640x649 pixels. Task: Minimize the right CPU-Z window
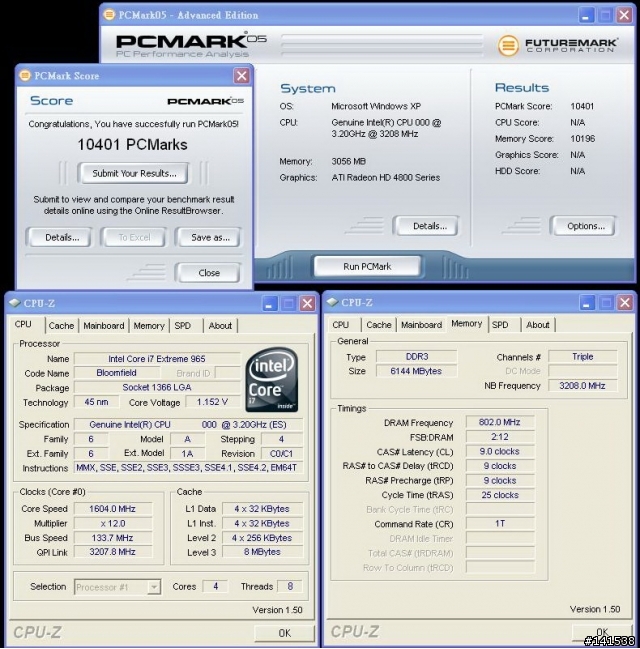(x=587, y=303)
